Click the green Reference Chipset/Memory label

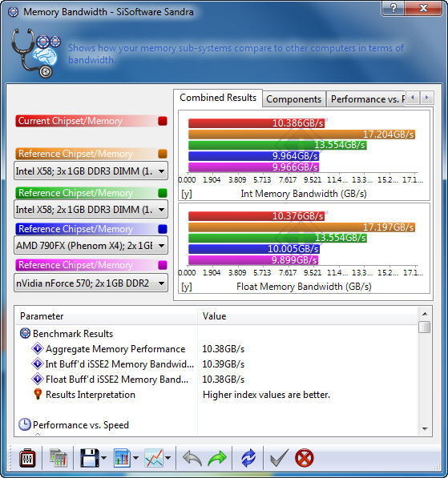pyautogui.click(x=75, y=193)
